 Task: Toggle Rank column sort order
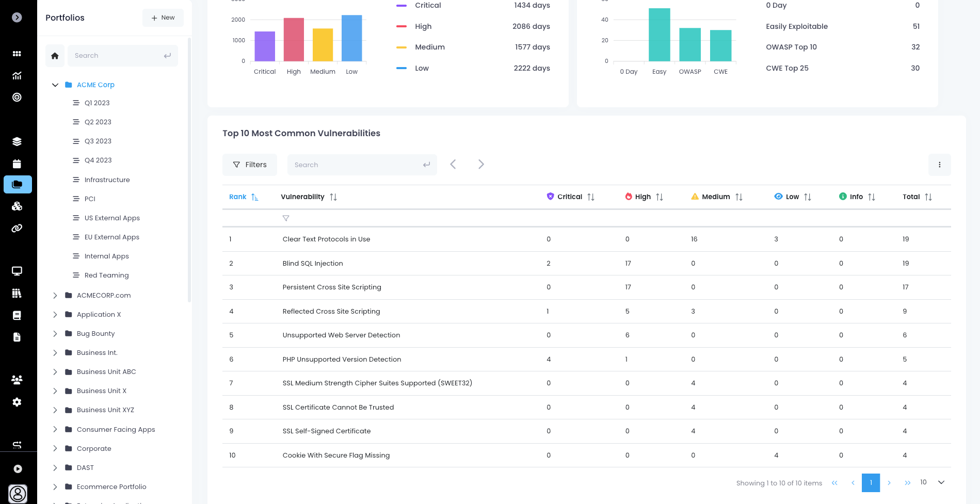point(254,197)
